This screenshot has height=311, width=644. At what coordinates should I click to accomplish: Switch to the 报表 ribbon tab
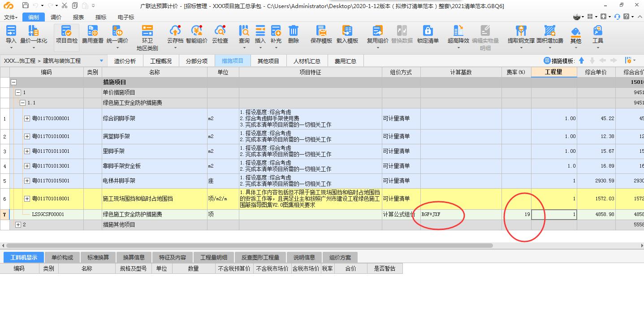pos(78,17)
